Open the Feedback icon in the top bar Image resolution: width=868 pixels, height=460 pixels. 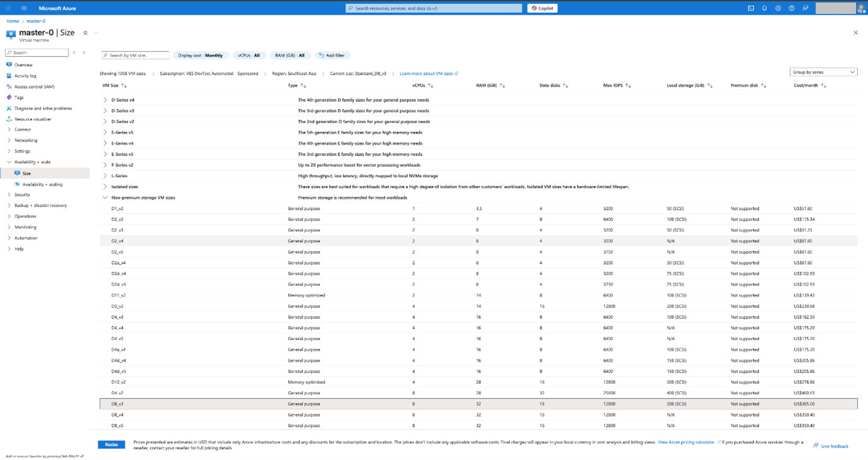click(805, 8)
